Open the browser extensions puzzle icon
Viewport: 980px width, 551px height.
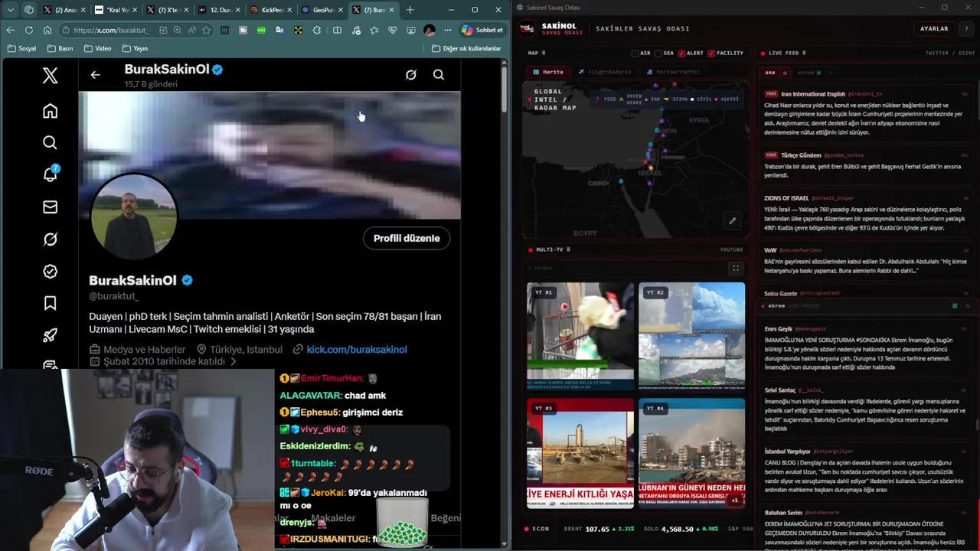317,30
